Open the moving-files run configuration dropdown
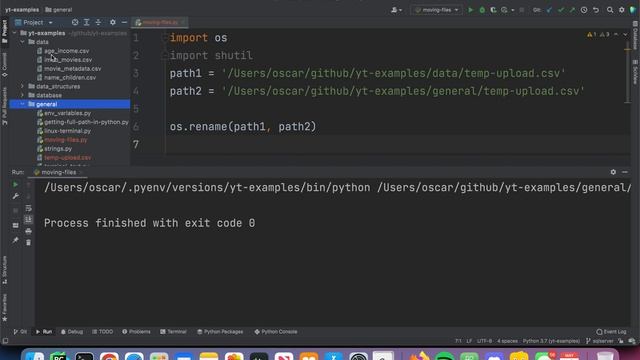640x360 pixels. pos(437,10)
